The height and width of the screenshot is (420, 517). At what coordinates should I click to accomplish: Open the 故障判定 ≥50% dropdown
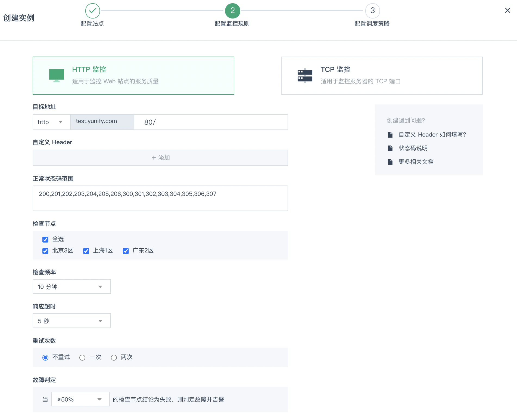pos(80,399)
